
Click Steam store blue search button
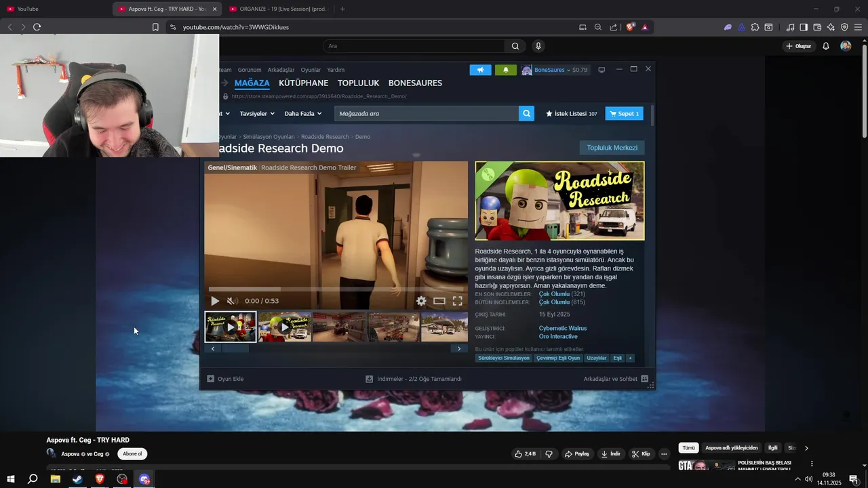coord(527,114)
